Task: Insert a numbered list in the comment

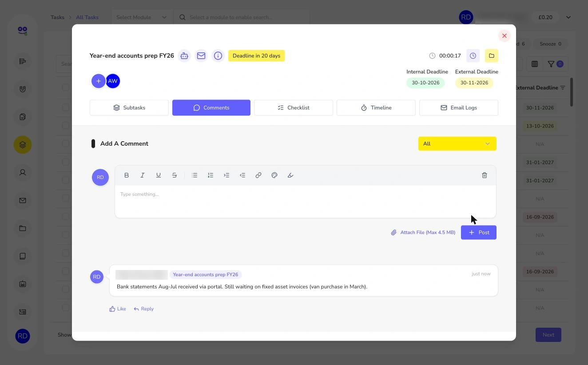Action: point(211,175)
